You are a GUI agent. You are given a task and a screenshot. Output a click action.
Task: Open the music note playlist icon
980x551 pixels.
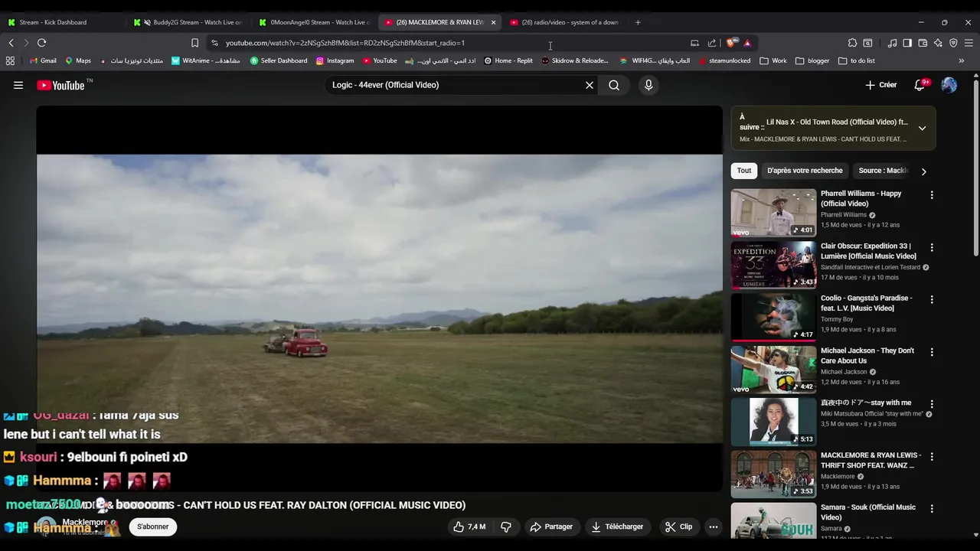pyautogui.click(x=892, y=43)
